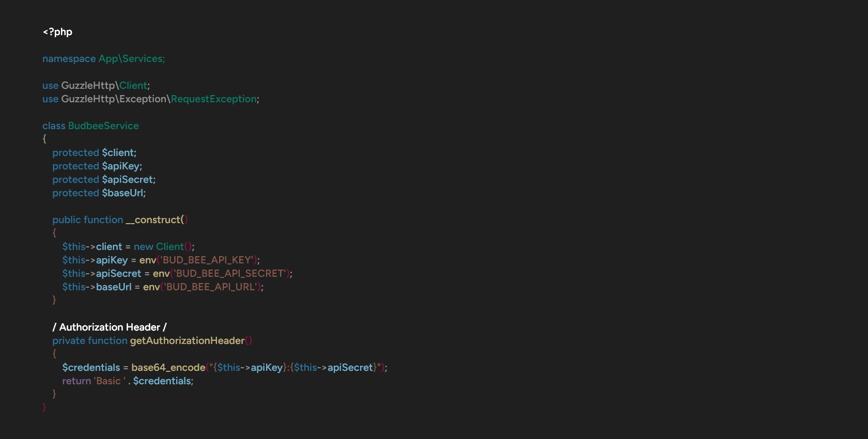Click the protected $client property declaration
This screenshot has height=439, width=868.
tap(94, 153)
